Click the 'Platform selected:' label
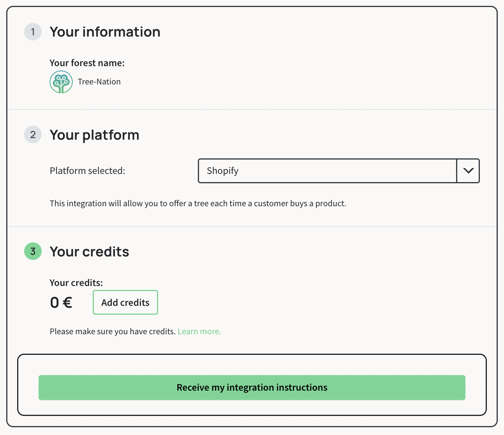 (x=88, y=171)
